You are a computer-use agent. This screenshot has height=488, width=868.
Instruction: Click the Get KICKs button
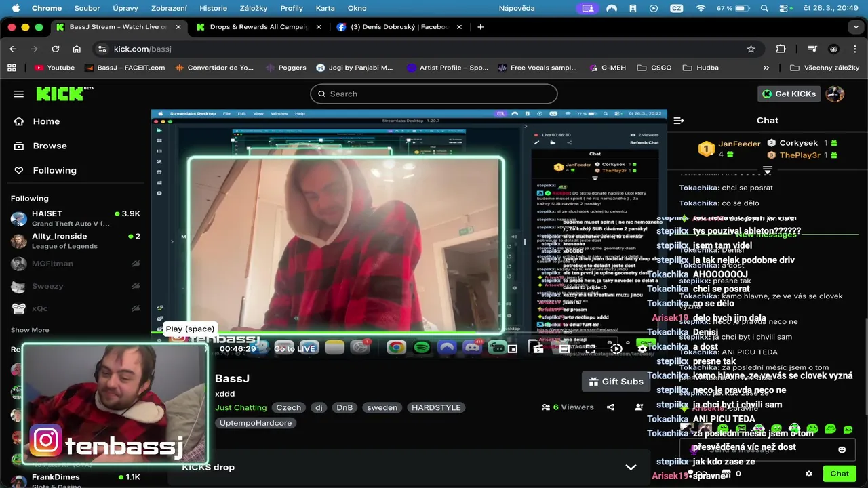789,94
